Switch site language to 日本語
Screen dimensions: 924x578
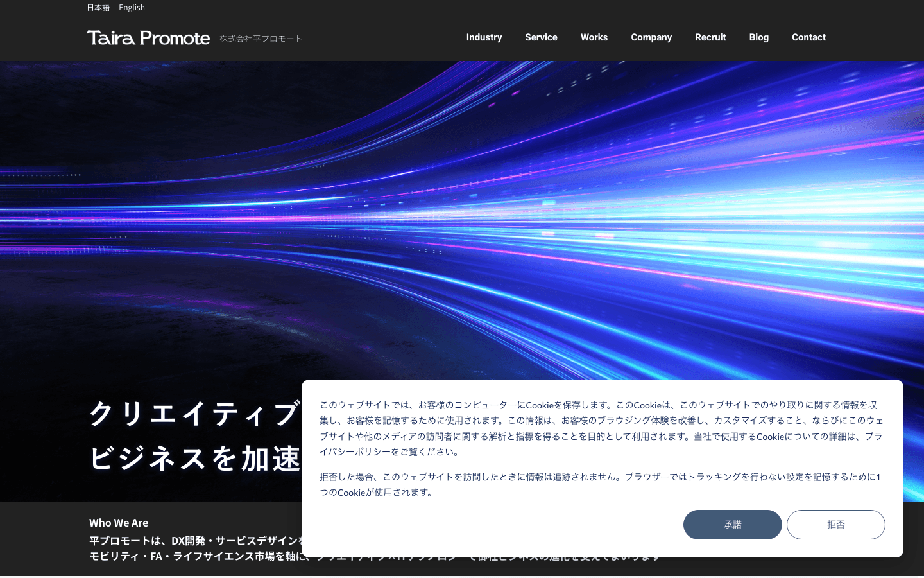tap(98, 8)
